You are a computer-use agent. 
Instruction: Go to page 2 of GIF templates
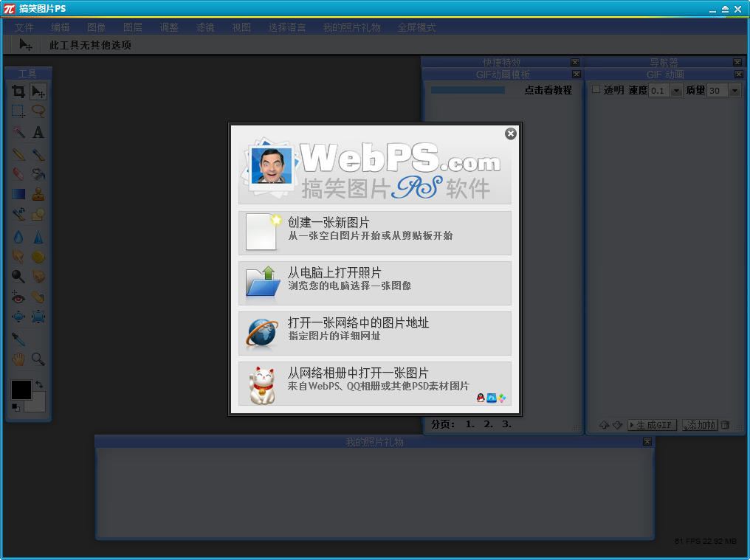(x=488, y=424)
